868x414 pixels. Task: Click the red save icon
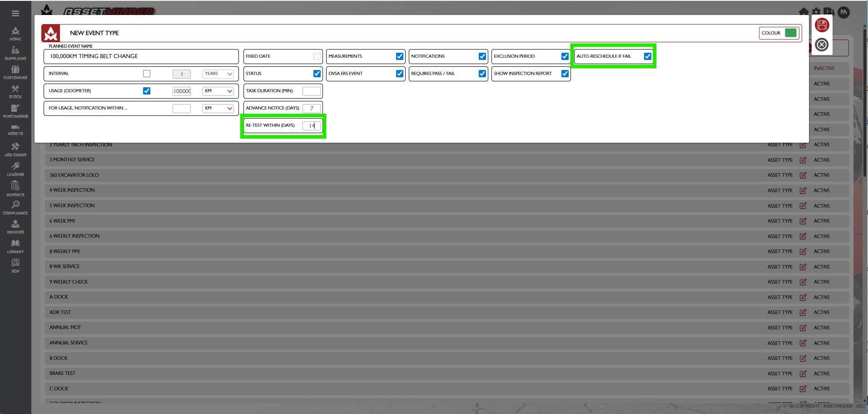click(x=822, y=25)
